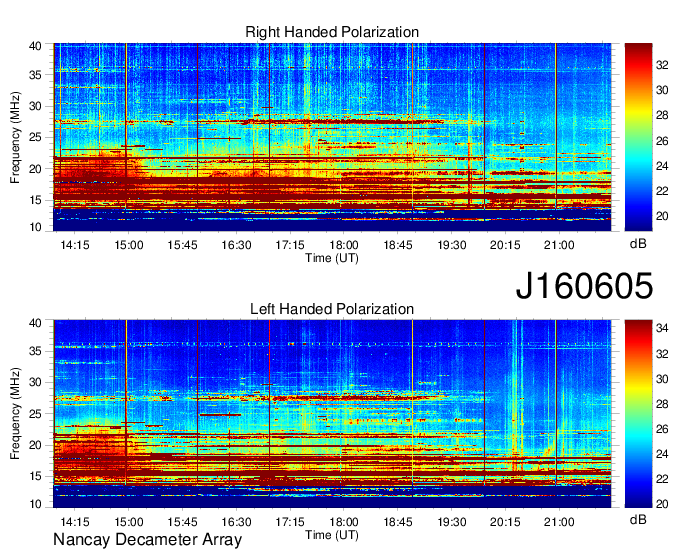This screenshot has height=552, width=680.
Task: Click the J160605 observation label
Action: click(x=584, y=286)
